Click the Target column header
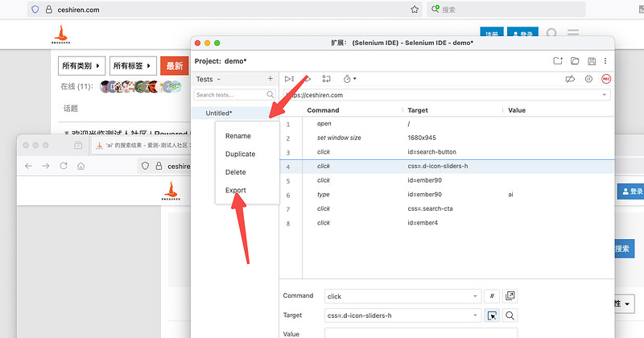The width and height of the screenshot is (644, 338). (418, 110)
